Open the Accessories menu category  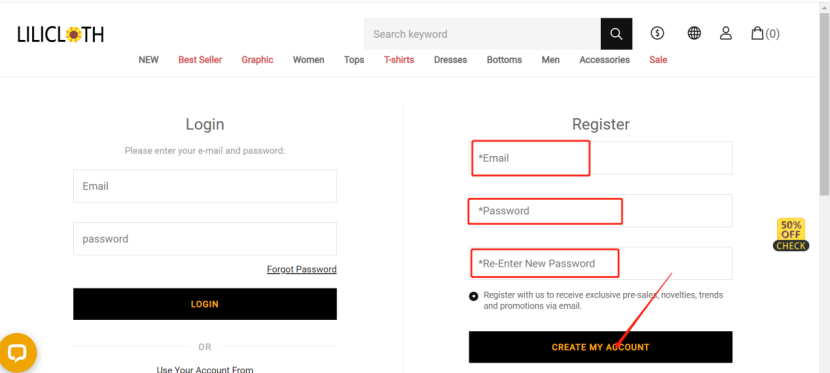[605, 60]
